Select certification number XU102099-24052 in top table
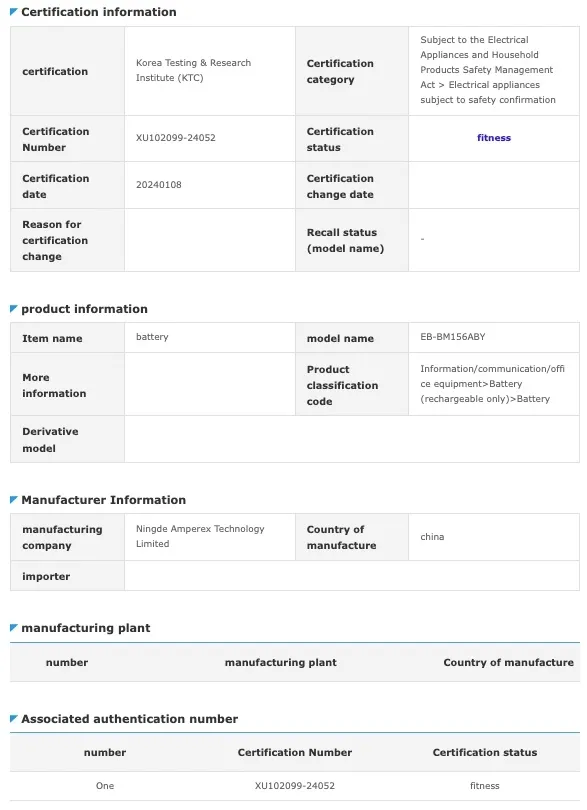 [x=176, y=137]
